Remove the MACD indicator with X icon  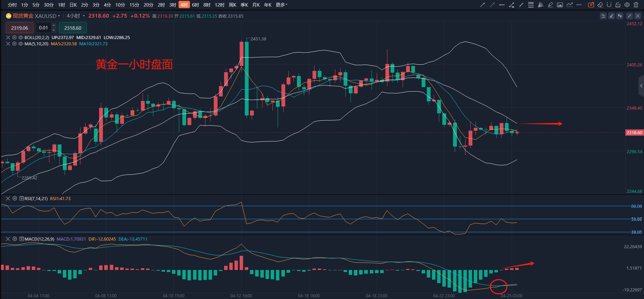[x=8, y=239]
